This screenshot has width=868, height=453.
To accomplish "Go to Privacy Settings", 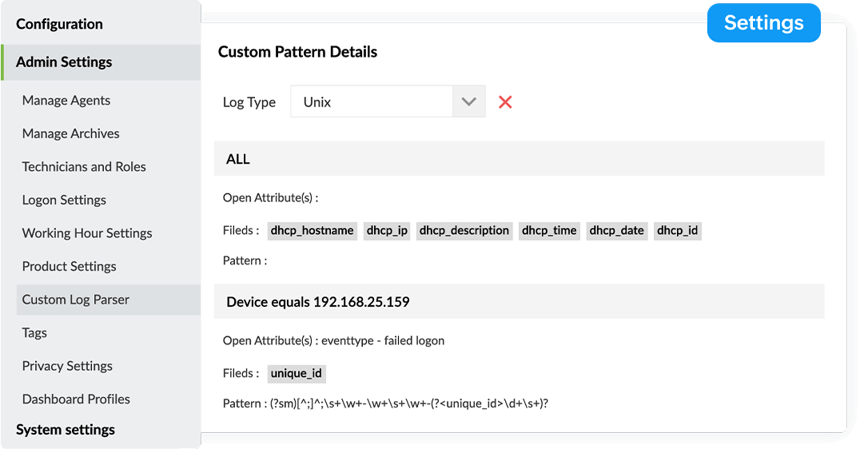I will pyautogui.click(x=67, y=366).
